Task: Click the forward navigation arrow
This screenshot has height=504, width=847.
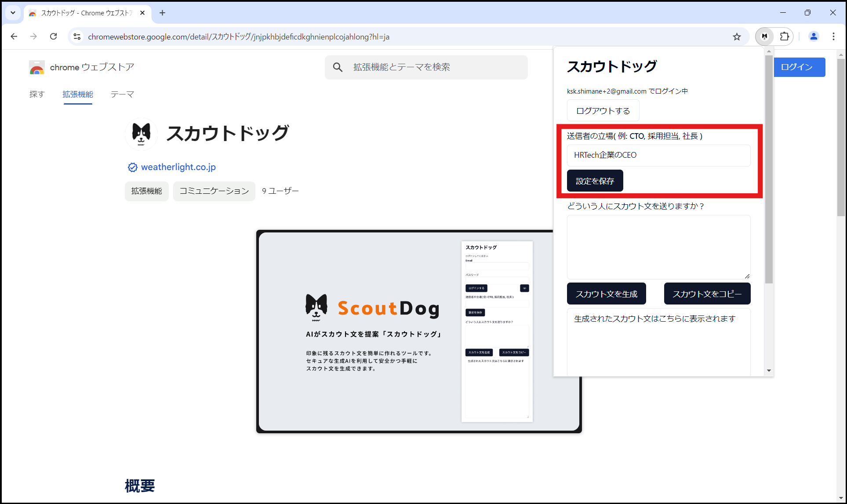Action: [x=33, y=36]
